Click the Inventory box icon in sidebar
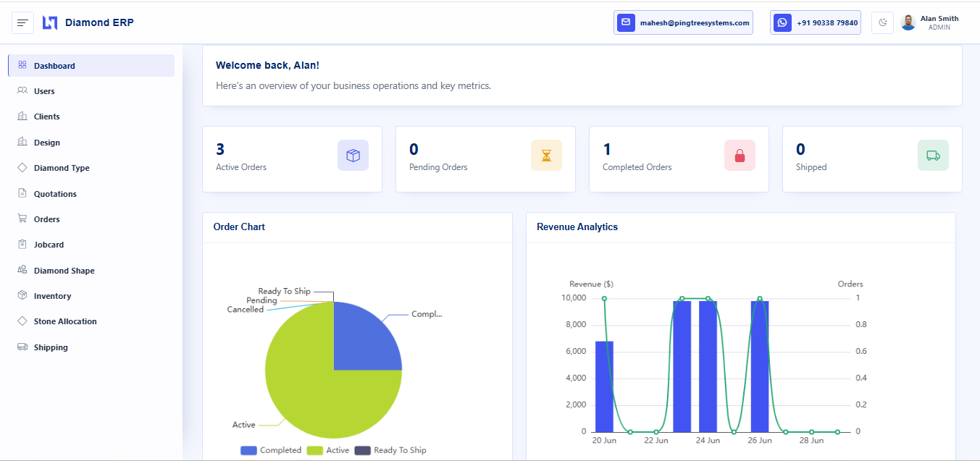 click(22, 295)
